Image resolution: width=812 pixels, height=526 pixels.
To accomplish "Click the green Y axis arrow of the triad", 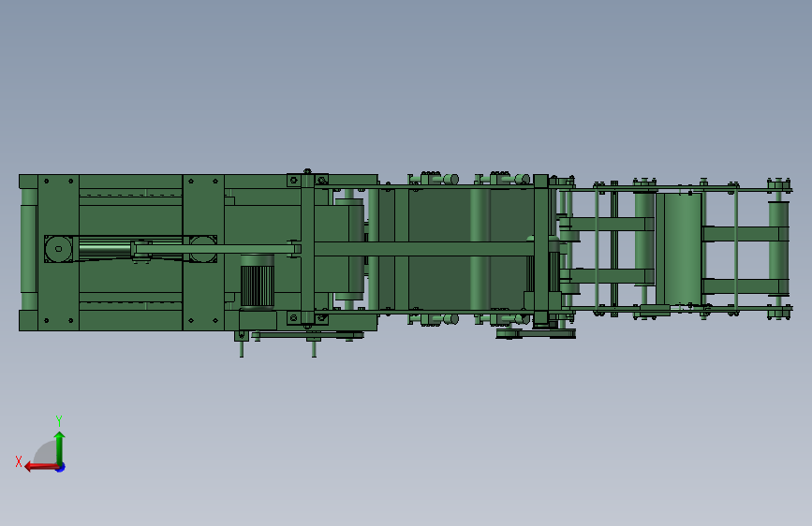I will (60, 447).
